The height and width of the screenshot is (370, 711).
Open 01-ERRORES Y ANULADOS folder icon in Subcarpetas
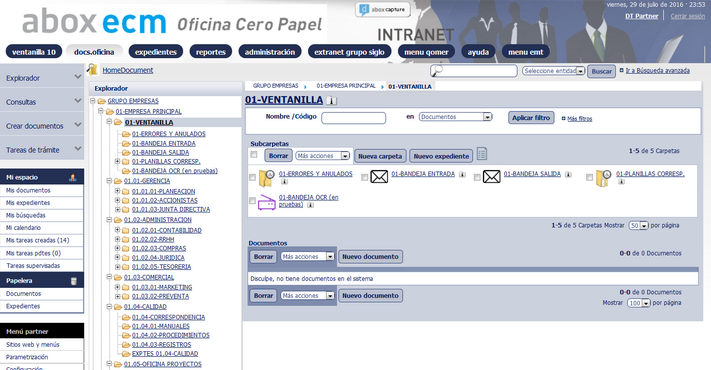(267, 178)
